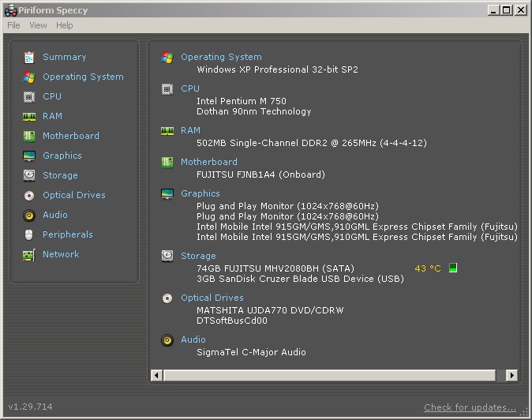Screen dimensions: 532x420
Task: Click the Check for updates link
Action: [x=470, y=407]
